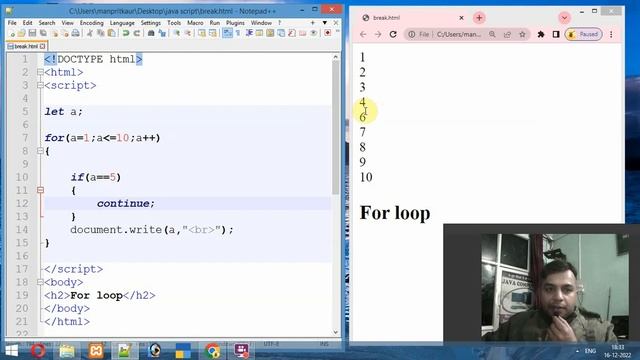Toggle Show All Characters pilcrow icon
640x360 pixels.
[x=238, y=33]
